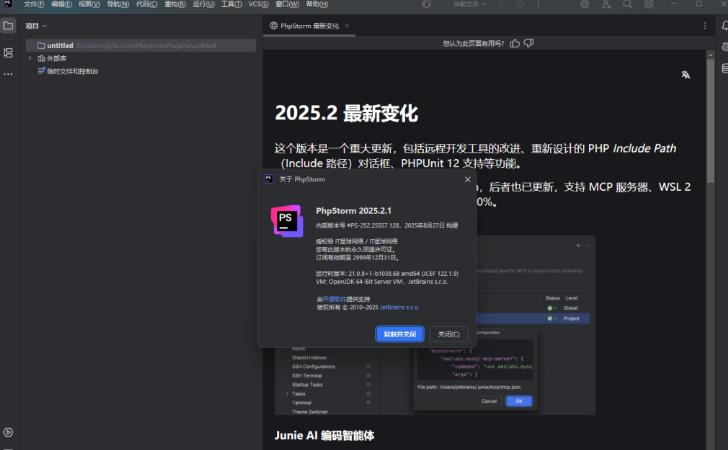Open the 导航(N) menu
The image size is (728, 450).
point(118,4)
